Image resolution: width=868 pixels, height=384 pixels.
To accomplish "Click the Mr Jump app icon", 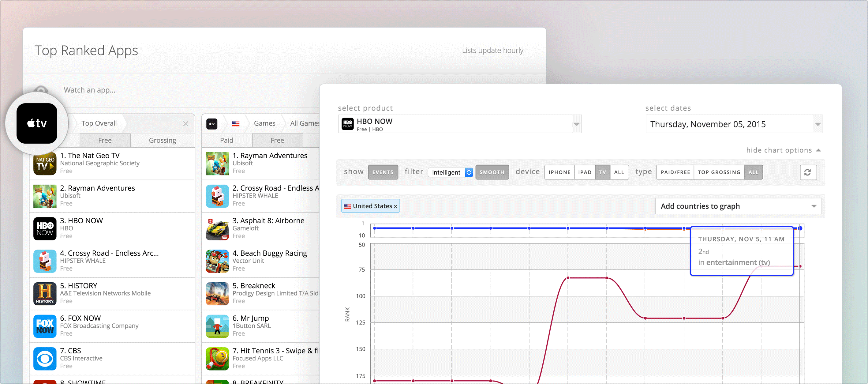I will click(217, 326).
